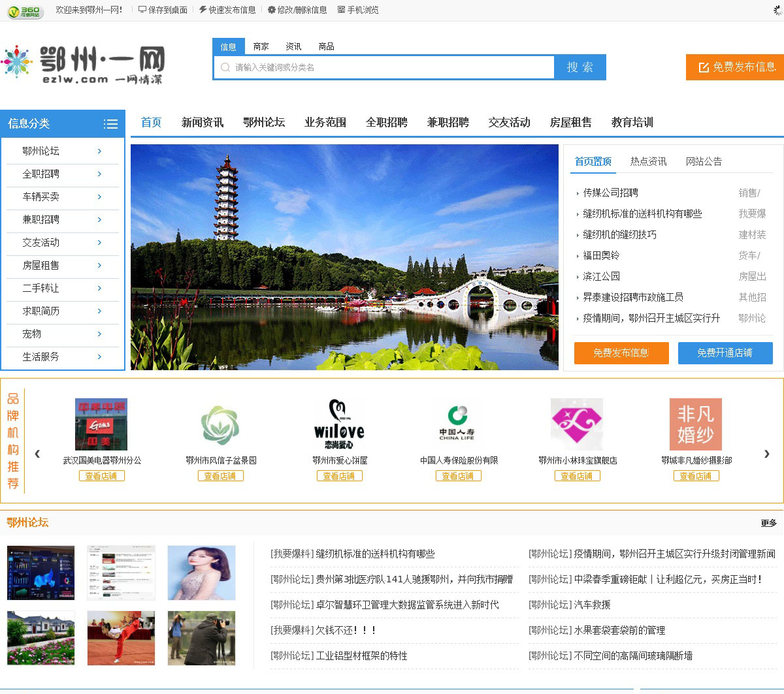
Task: Open 全职招聘 in the navigation bar
Action: pos(386,123)
